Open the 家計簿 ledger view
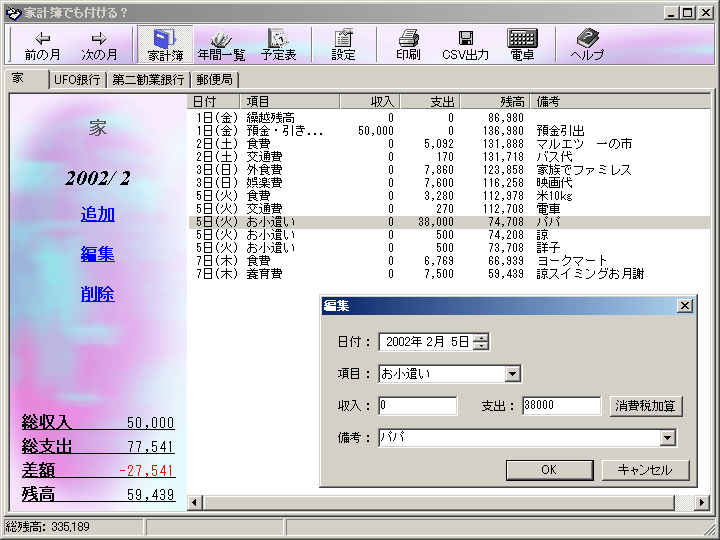The height and width of the screenshot is (540, 720). coord(165,45)
